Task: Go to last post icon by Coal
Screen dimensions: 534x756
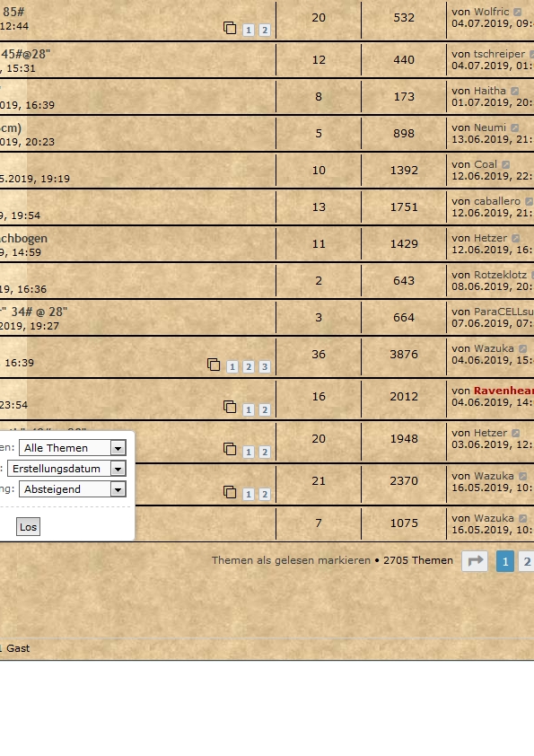Action: pos(505,165)
